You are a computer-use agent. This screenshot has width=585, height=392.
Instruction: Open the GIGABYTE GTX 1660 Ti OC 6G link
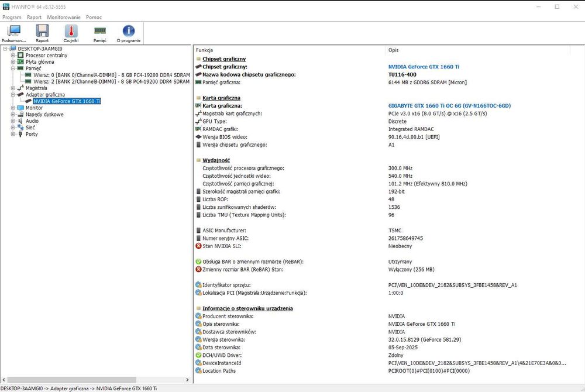click(449, 105)
